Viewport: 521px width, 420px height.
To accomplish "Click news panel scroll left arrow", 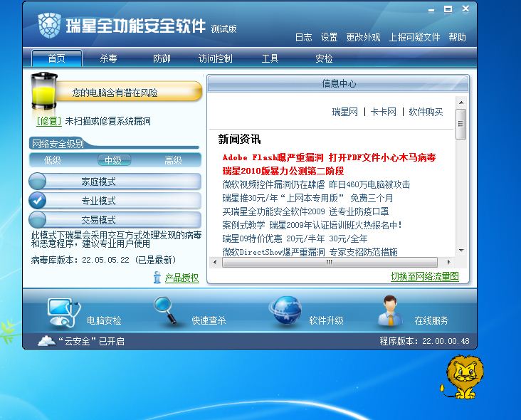I will click(215, 262).
